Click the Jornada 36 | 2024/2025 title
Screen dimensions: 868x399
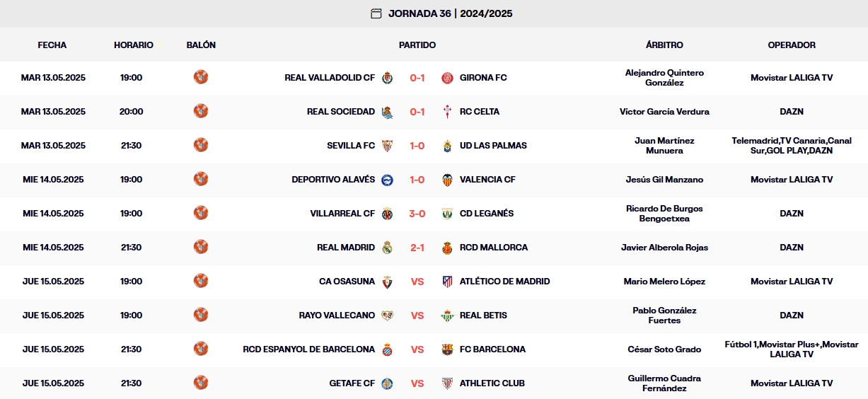point(451,13)
